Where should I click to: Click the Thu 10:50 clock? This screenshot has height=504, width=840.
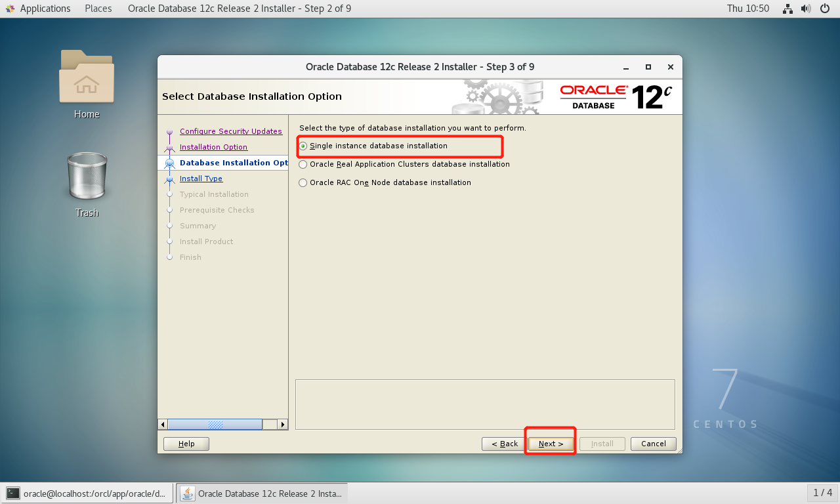tap(748, 9)
